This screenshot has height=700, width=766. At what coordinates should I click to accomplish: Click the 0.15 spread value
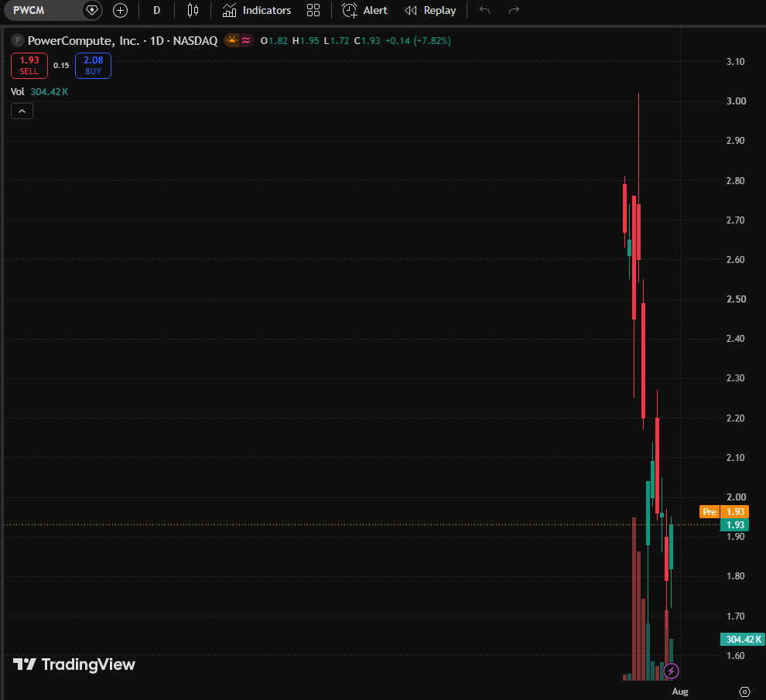coord(61,66)
